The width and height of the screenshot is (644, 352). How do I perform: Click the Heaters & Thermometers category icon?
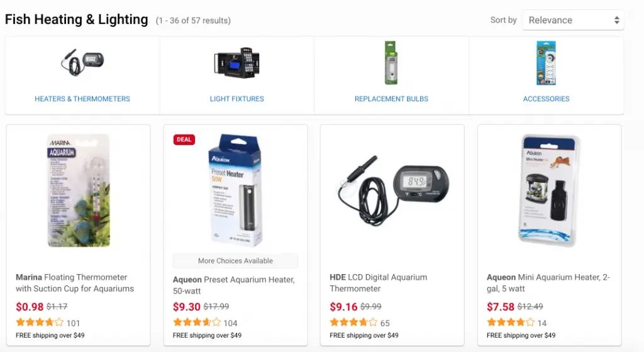pos(82,62)
